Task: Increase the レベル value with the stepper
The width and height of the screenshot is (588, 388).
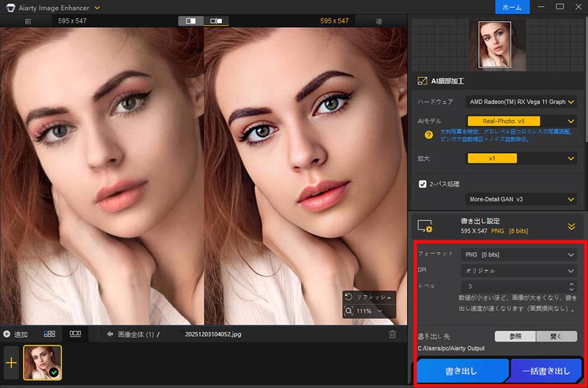Action: (x=572, y=283)
